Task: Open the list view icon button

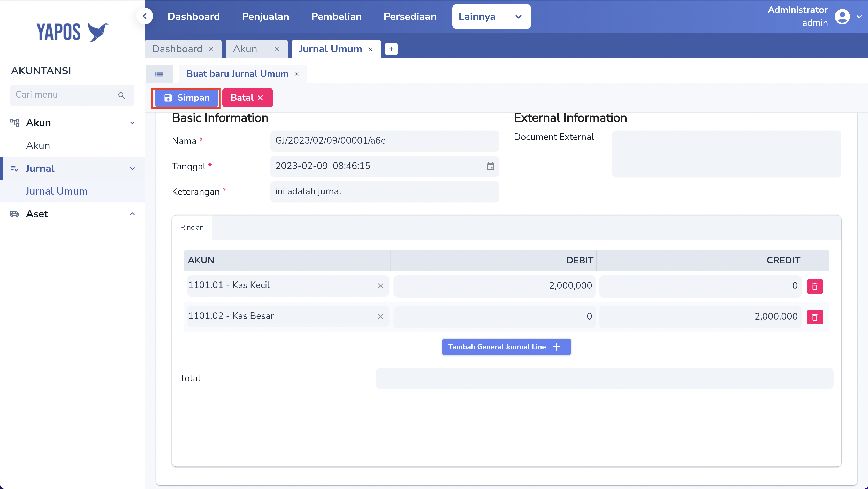Action: tap(159, 74)
